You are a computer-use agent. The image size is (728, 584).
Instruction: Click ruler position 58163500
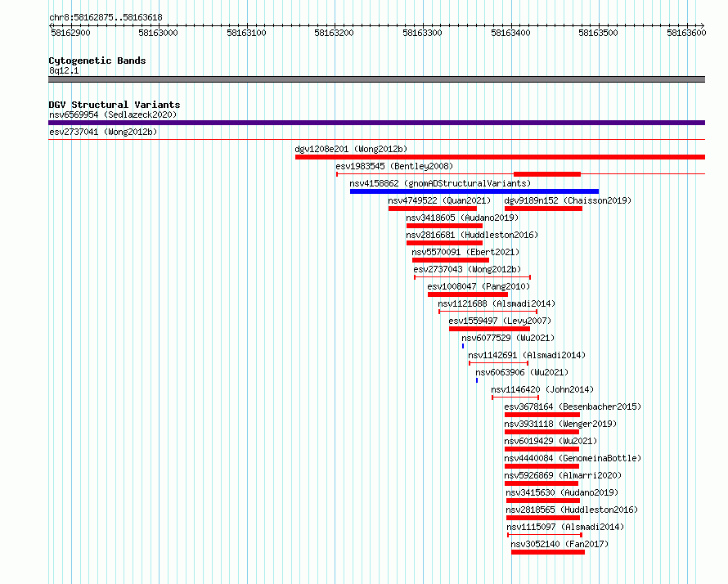599,33
